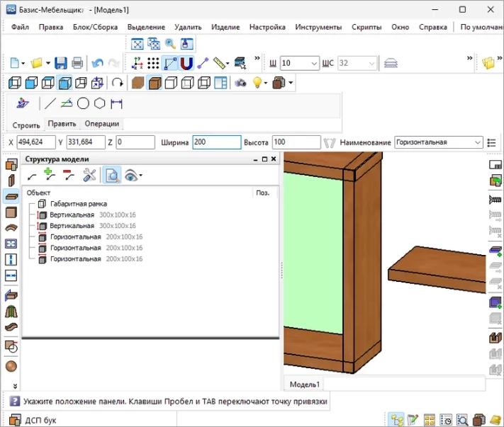Screen dimensions: 504x427
Task: Click the Высота input field
Action: point(296,142)
